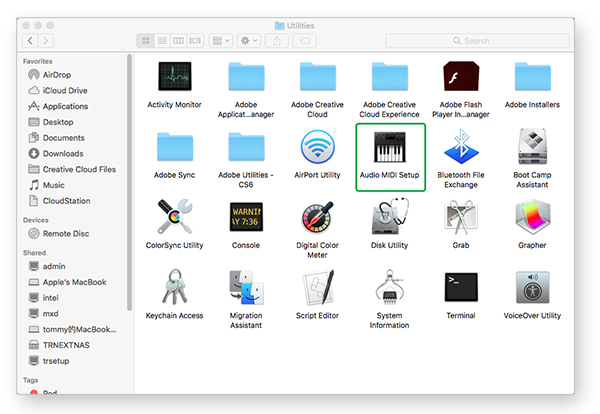Open CloudStation in sidebar
Image resolution: width=600 pixels, height=414 pixels.
tap(73, 200)
